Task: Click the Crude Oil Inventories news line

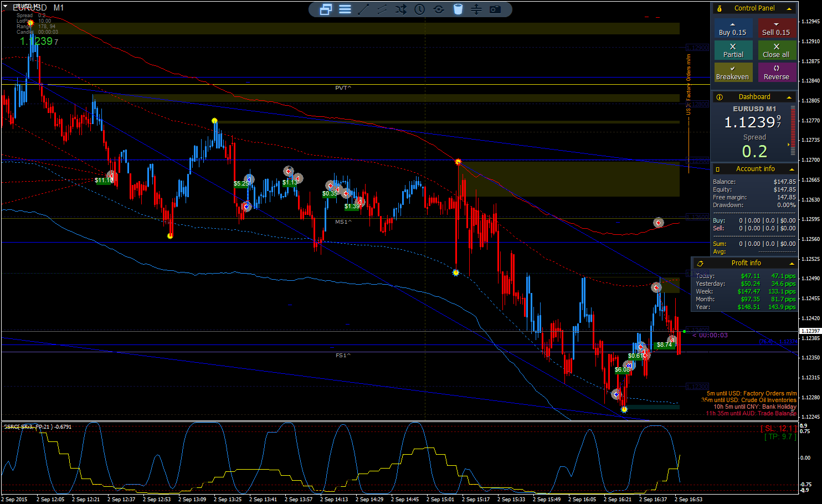Action: [x=749, y=400]
